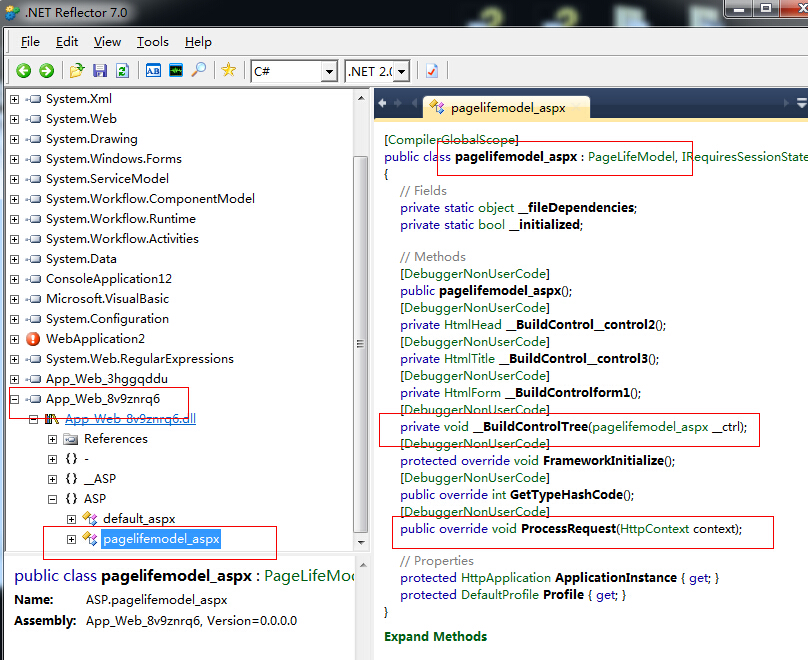Open the ProcessRequest method definition
This screenshot has width=808, height=660.
click(x=568, y=529)
